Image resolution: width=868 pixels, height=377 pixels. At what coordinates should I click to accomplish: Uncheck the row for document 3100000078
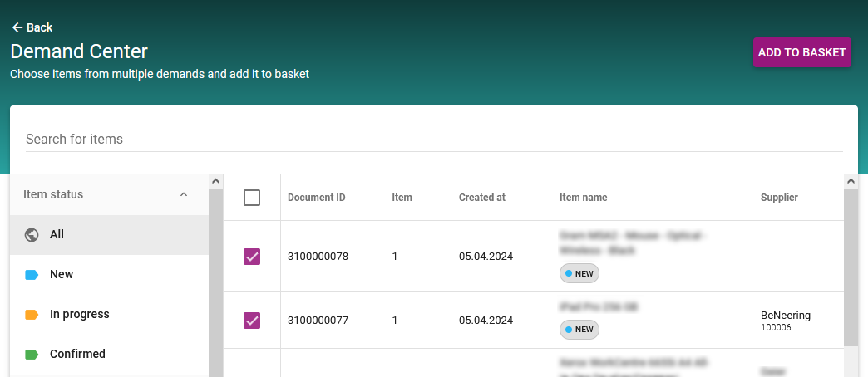[x=252, y=257]
